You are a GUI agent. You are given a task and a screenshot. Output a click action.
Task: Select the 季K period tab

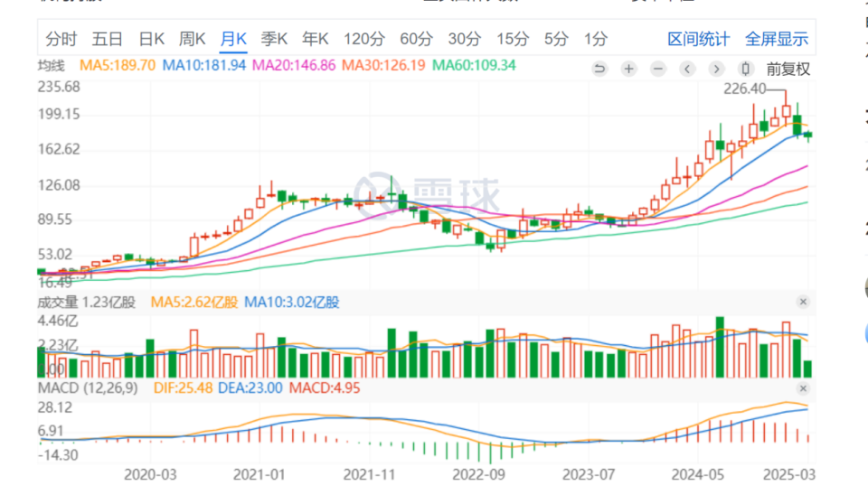click(274, 39)
